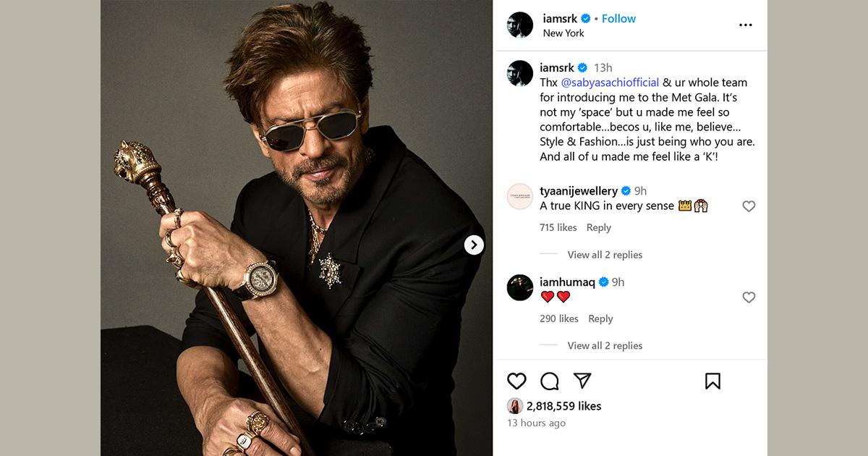868x456 pixels.
Task: Reply to the iamhumaq comment
Action: pyautogui.click(x=600, y=318)
